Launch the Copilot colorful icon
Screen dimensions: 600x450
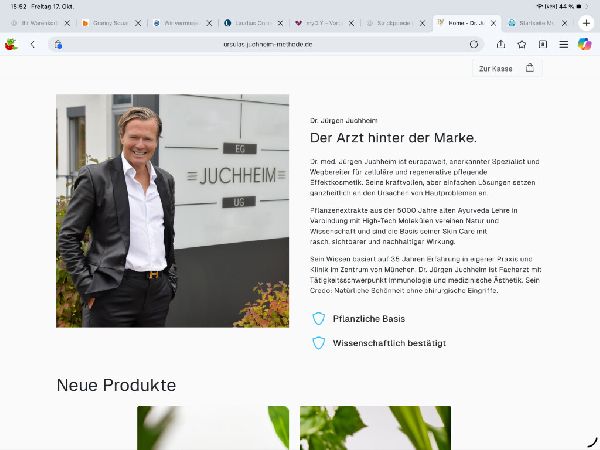(x=584, y=44)
